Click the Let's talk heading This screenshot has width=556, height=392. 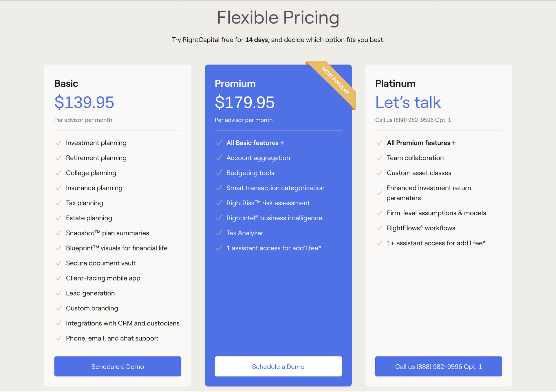pos(408,102)
